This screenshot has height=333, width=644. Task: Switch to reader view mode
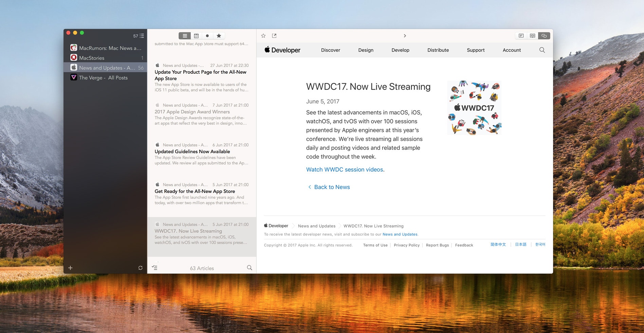click(533, 36)
